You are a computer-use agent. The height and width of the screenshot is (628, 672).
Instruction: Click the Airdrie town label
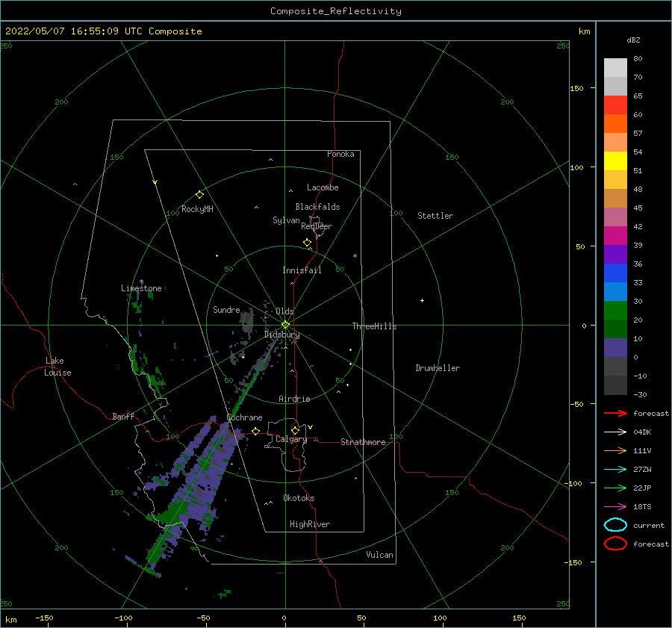tap(294, 399)
